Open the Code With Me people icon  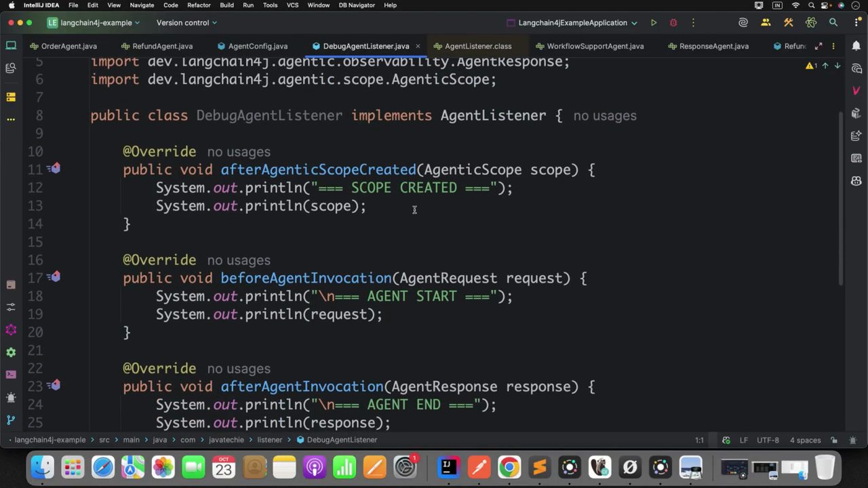(766, 22)
